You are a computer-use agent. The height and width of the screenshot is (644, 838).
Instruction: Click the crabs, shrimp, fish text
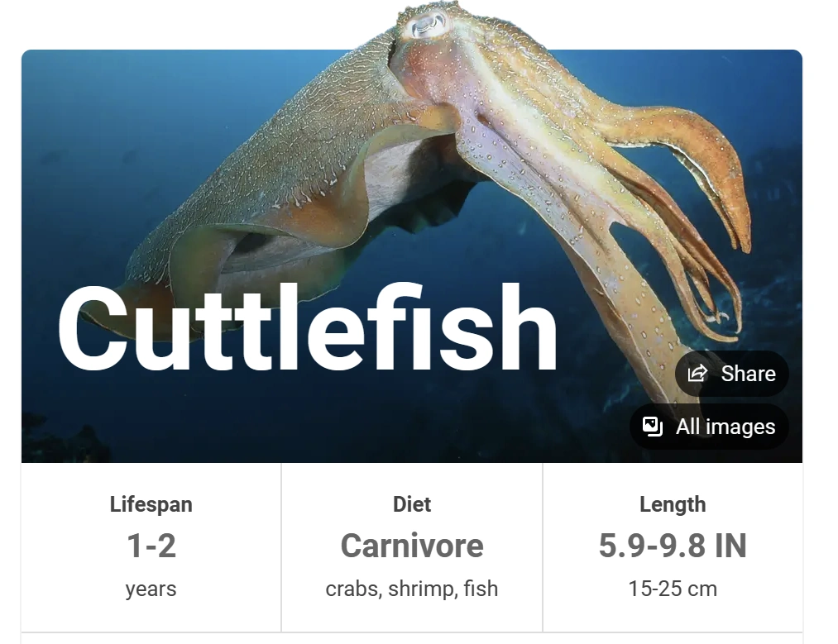point(411,589)
